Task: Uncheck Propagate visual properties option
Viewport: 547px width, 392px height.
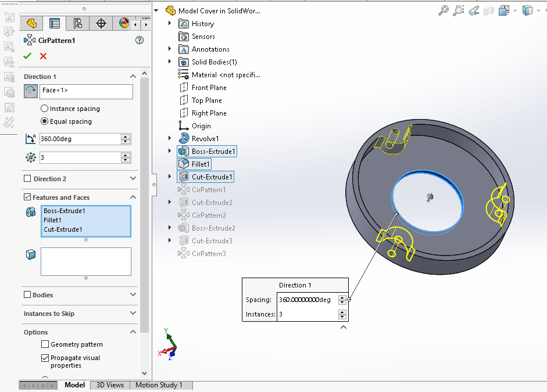Action: 45,358
